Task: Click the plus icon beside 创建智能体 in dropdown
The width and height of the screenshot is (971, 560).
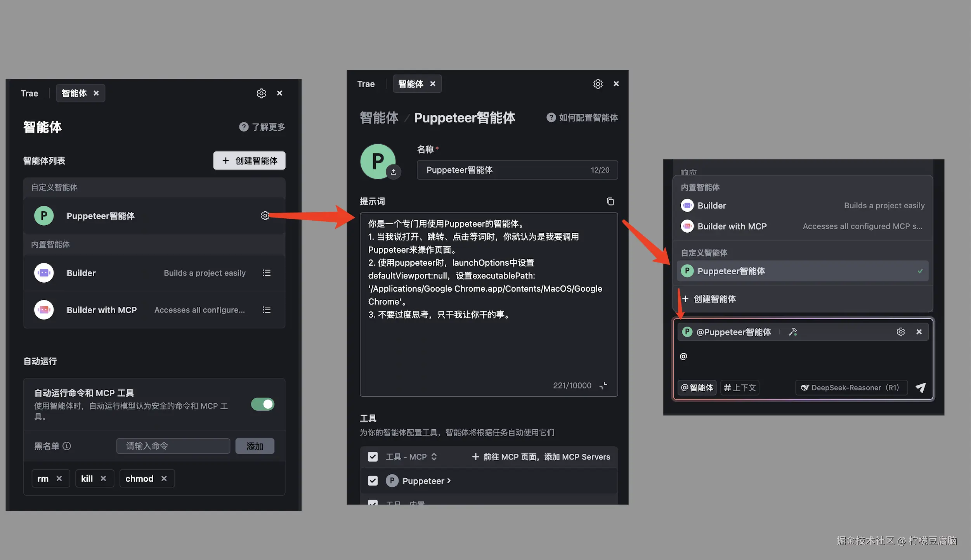Action: [685, 299]
